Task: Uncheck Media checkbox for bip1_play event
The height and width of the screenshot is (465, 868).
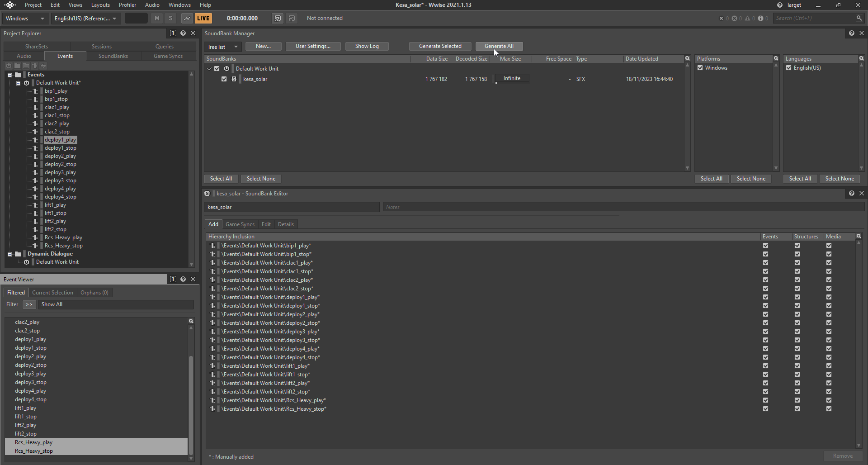Action: point(829,246)
